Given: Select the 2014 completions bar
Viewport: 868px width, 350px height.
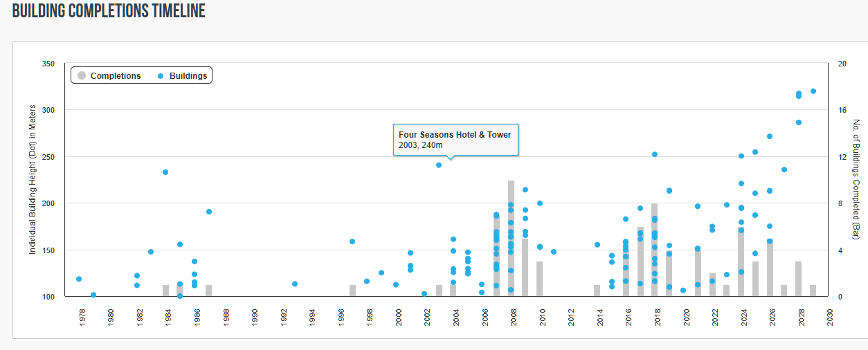Looking at the screenshot, I should pos(597,291).
